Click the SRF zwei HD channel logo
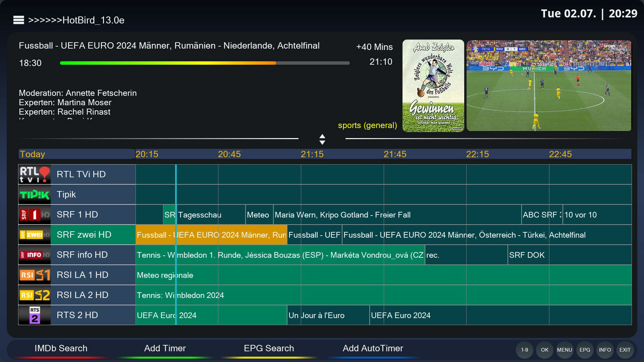The height and width of the screenshot is (362, 644). coord(35,235)
